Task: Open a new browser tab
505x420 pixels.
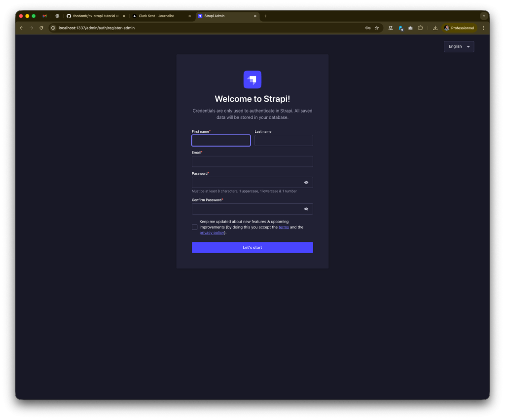Action: point(265,16)
